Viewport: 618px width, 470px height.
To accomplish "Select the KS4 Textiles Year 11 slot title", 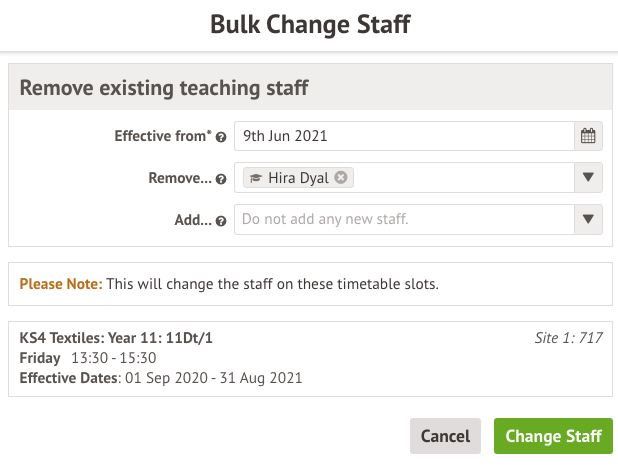I will 116,338.
